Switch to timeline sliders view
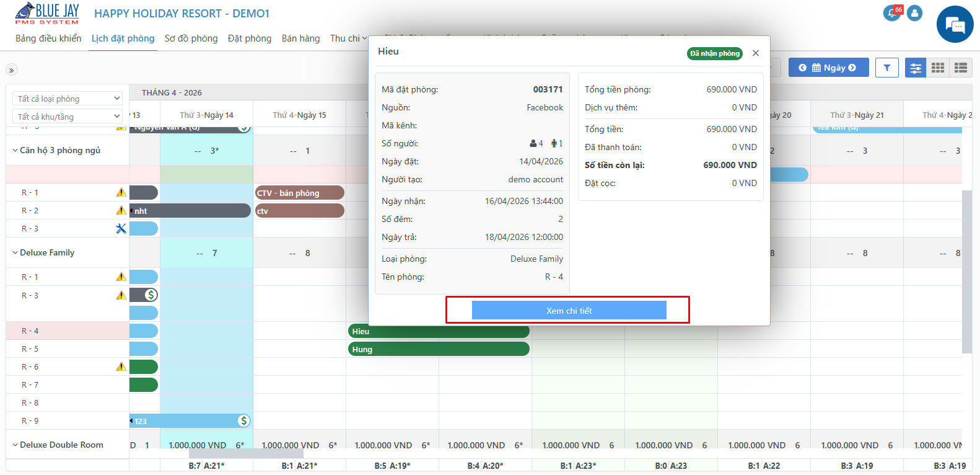 pyautogui.click(x=916, y=68)
